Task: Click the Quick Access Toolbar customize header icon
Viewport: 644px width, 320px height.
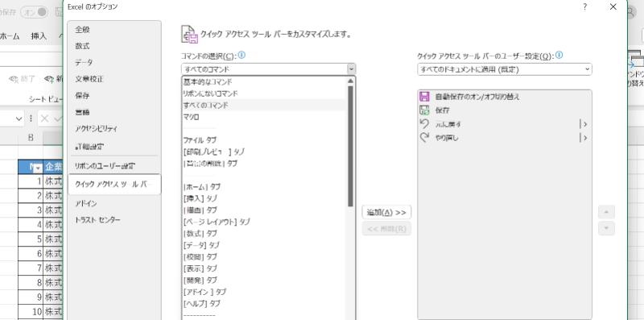Action: 189,34
